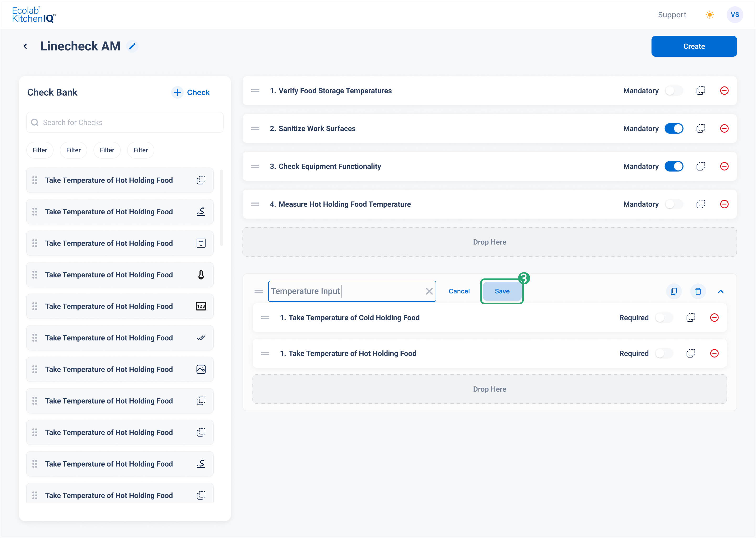The image size is (756, 538).
Task: Click the magnifier icon in Search for Checks
Action: pos(34,123)
